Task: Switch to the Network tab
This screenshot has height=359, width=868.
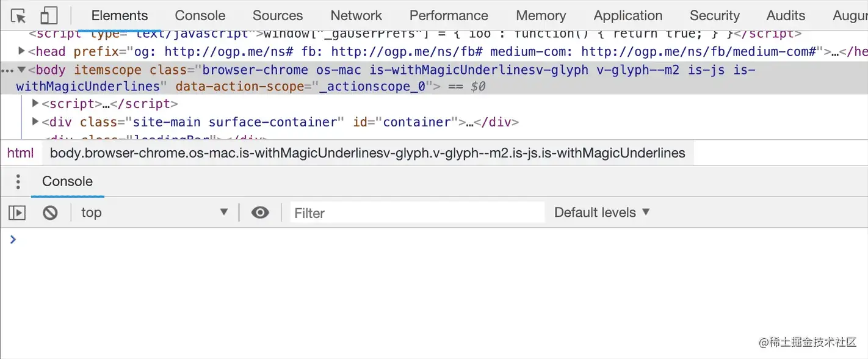Action: [x=356, y=16]
